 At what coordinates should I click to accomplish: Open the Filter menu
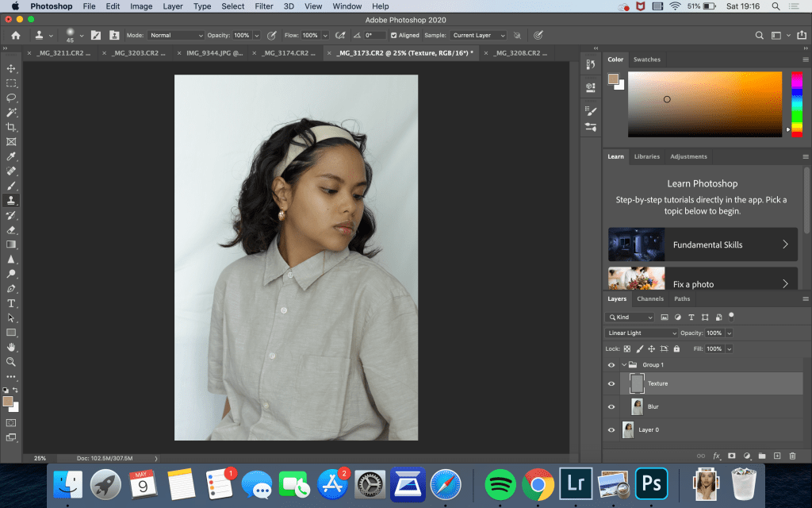pos(264,6)
